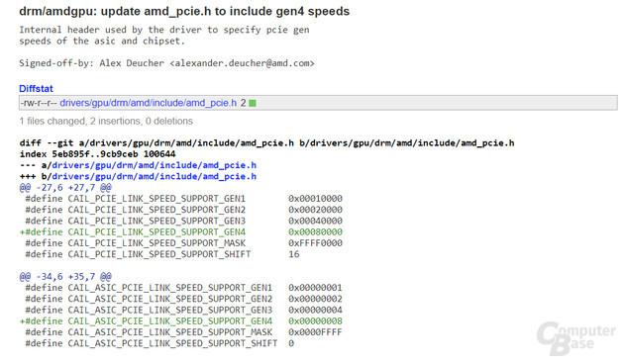
Task: Click the added CAIL_ASIC_PCIE_LINK_SPEED_SUPPORT_GEN4 line
Action: [181, 321]
